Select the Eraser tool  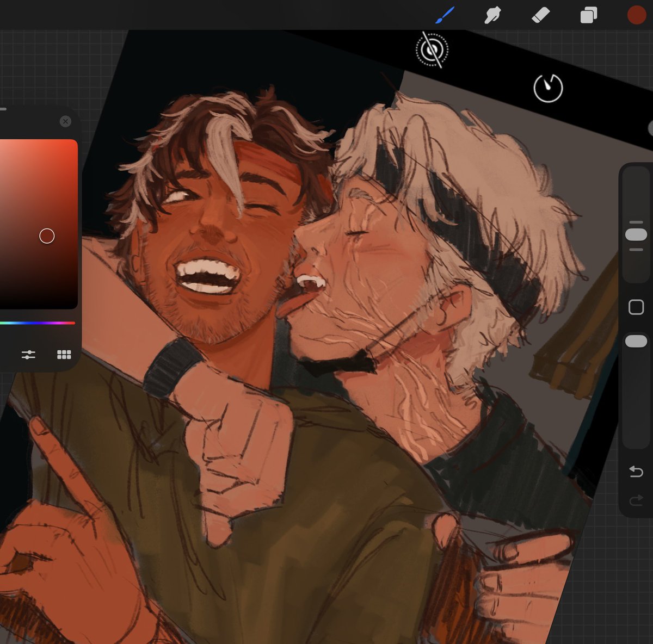540,15
